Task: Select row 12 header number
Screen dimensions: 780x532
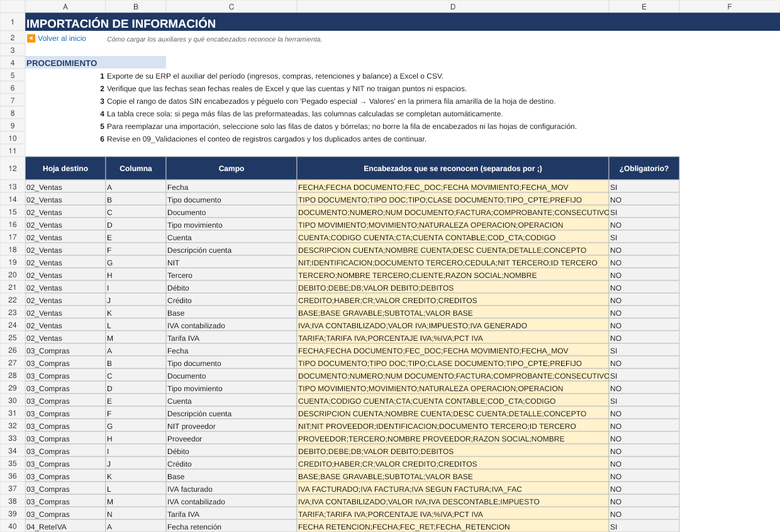Action: tap(13, 169)
